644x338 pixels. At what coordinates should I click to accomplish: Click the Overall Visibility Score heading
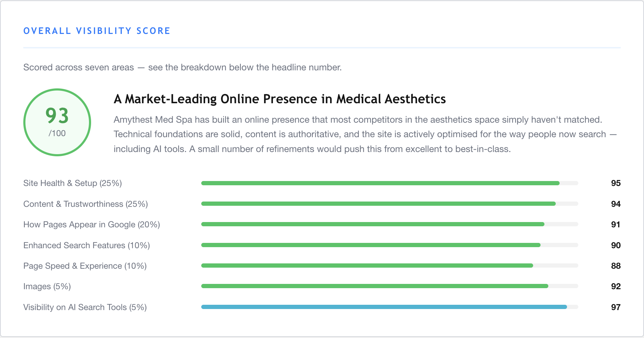point(97,31)
